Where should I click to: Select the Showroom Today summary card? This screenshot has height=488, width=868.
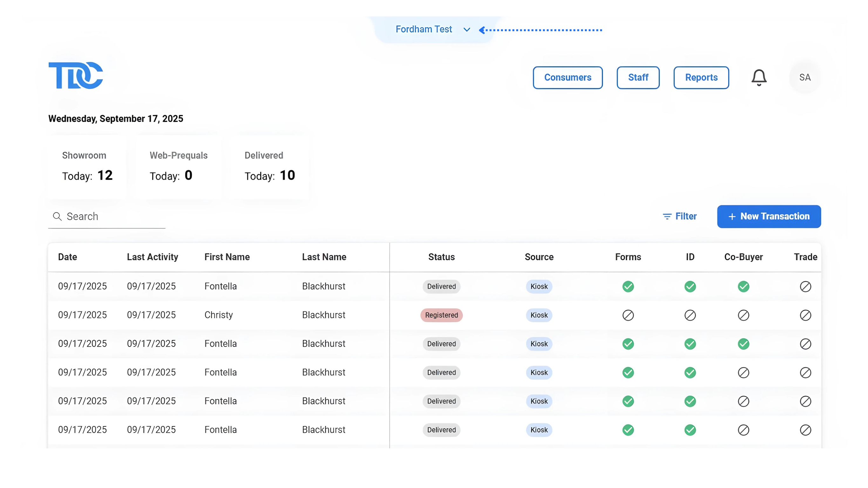(87, 167)
